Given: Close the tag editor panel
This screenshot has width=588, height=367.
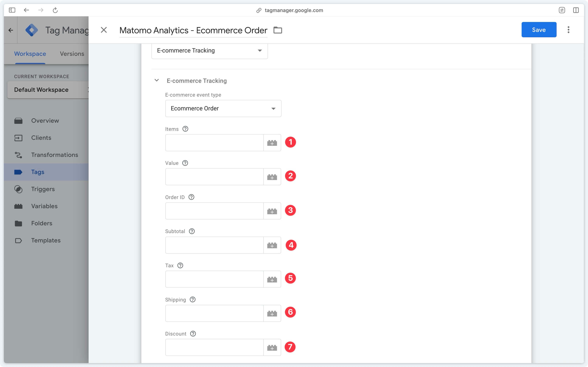Looking at the screenshot, I should [104, 30].
